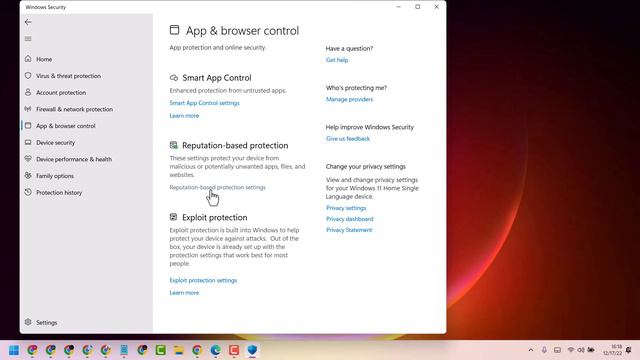Open File Explorer from the taskbar
Screen dimensions: 640x360
pyautogui.click(x=179, y=350)
